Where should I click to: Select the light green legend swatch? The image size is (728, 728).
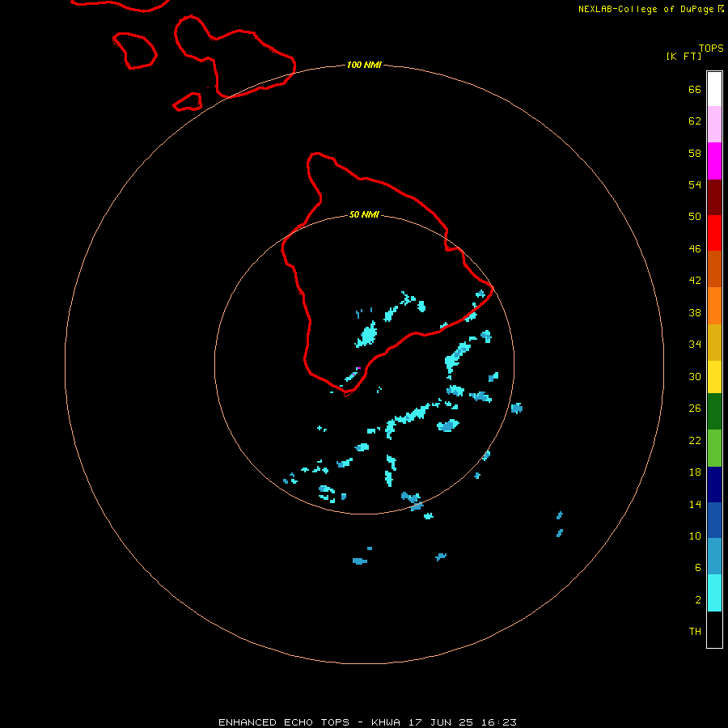[714, 448]
